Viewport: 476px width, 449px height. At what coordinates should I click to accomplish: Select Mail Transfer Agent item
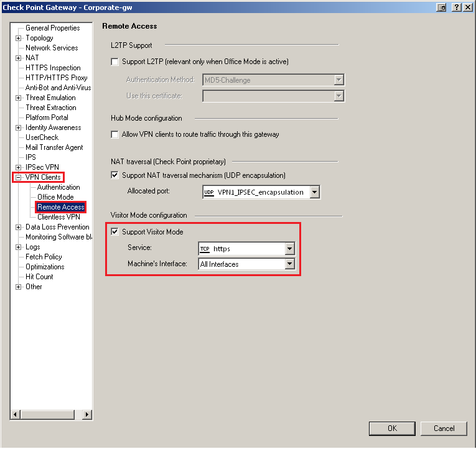pyautogui.click(x=54, y=147)
